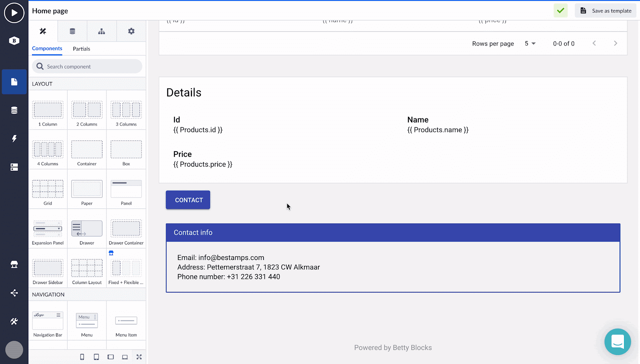Click the Save as template button
The width and height of the screenshot is (640, 364).
pos(606,11)
